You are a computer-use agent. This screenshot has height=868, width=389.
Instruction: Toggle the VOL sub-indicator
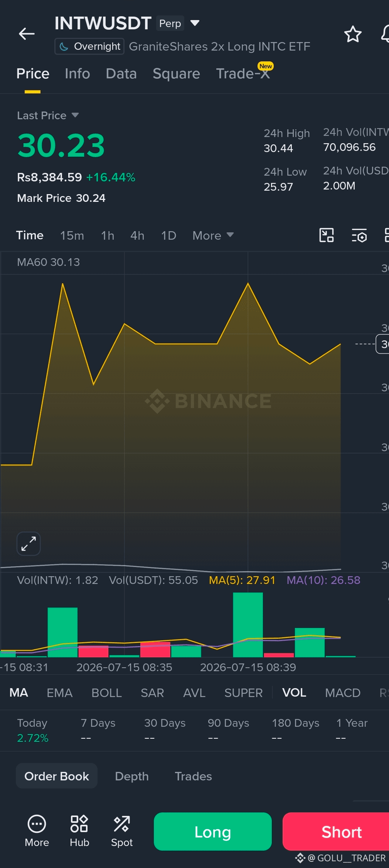tap(294, 693)
